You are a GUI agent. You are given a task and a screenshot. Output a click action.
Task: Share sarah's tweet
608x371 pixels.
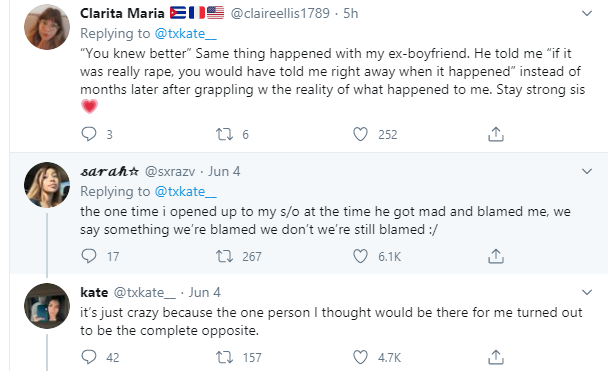496,256
